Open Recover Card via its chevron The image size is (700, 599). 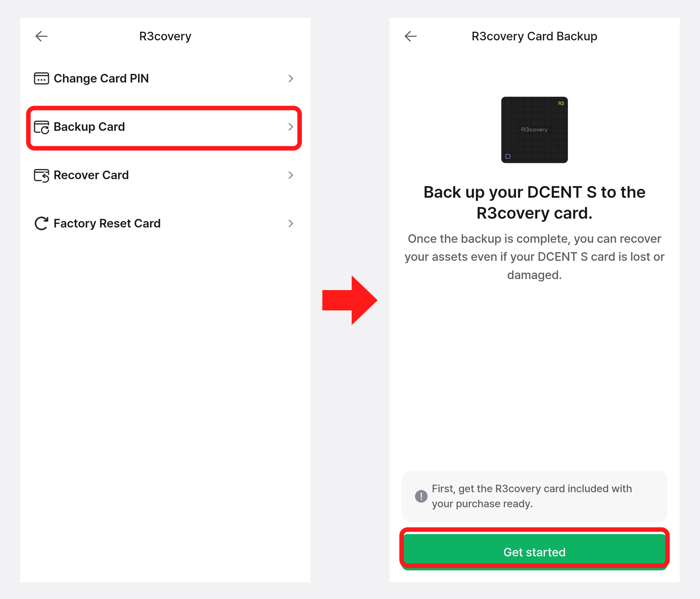pyautogui.click(x=291, y=175)
